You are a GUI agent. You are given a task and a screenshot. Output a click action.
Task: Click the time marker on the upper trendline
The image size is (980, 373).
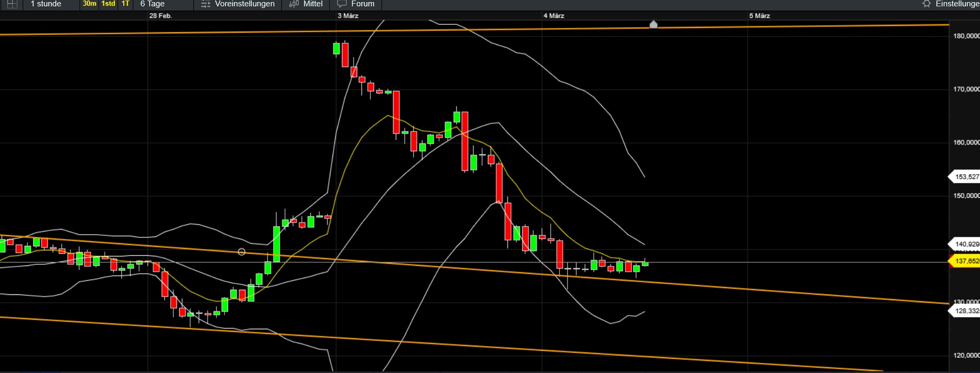coord(653,24)
